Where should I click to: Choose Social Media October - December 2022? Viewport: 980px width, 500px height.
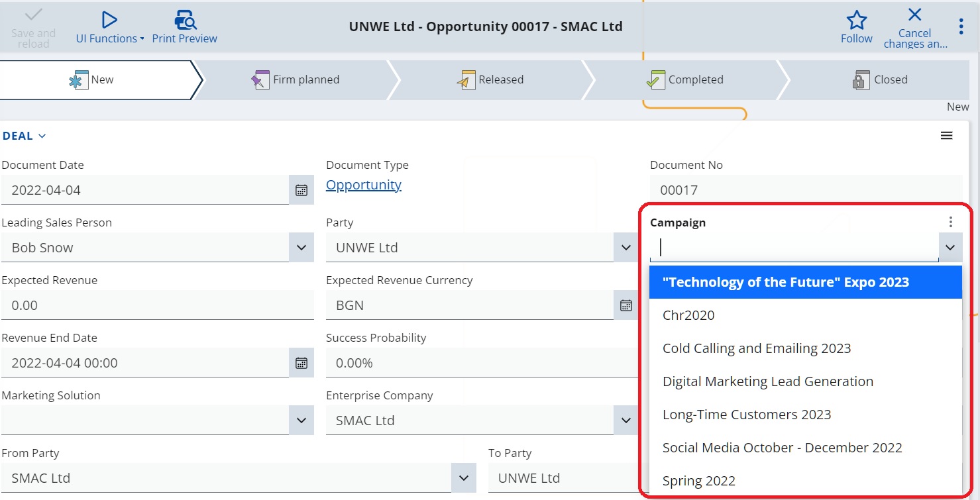pos(806,448)
